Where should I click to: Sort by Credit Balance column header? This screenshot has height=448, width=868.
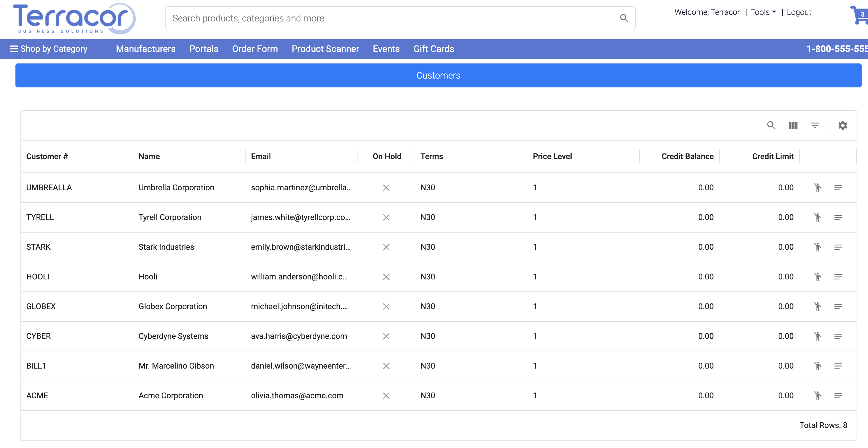[687, 156]
